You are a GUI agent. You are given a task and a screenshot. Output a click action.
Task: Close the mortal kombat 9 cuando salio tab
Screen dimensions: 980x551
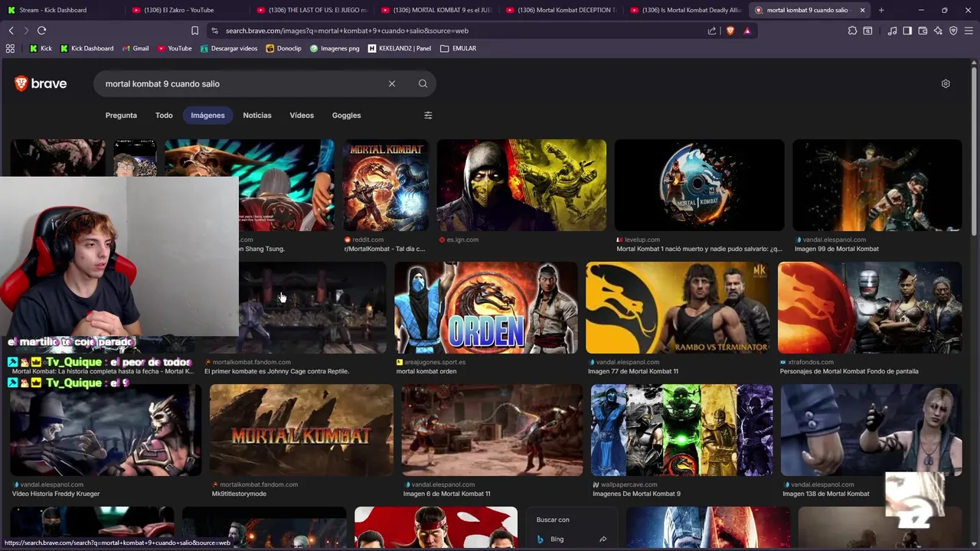[x=862, y=10]
